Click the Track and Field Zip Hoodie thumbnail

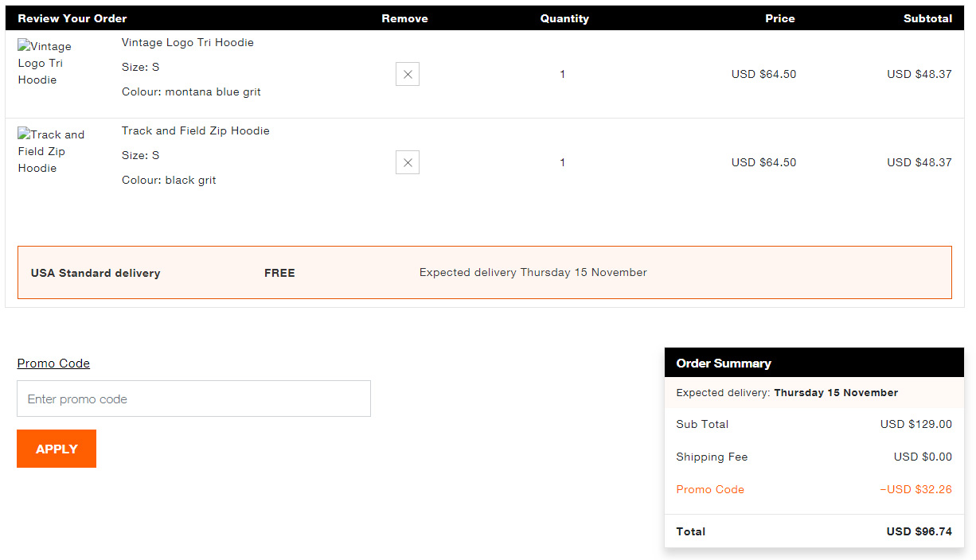pos(52,151)
